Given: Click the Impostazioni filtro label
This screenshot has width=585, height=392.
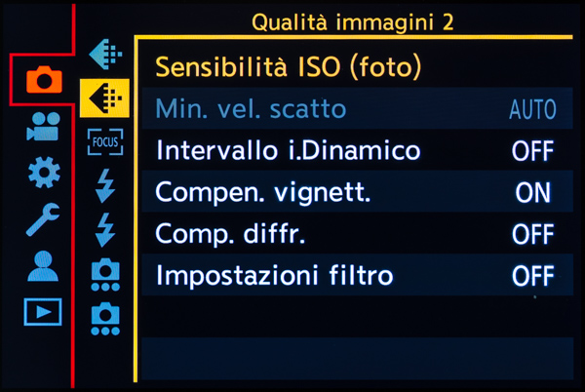Looking at the screenshot, I should tap(274, 277).
